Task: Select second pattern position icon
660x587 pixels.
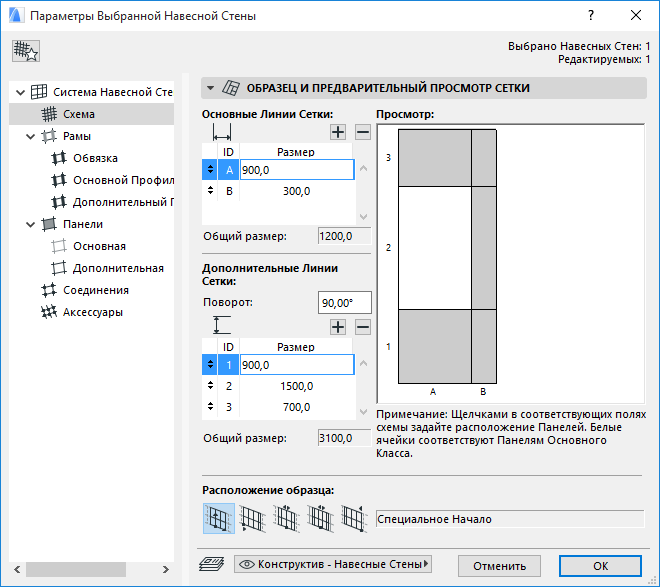Action: pos(253,518)
